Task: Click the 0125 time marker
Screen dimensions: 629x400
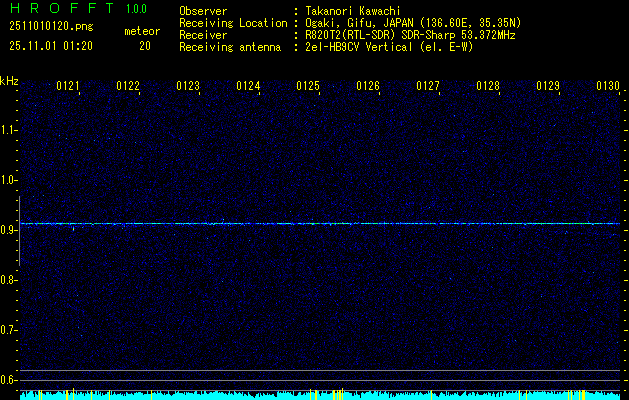Action: point(308,86)
